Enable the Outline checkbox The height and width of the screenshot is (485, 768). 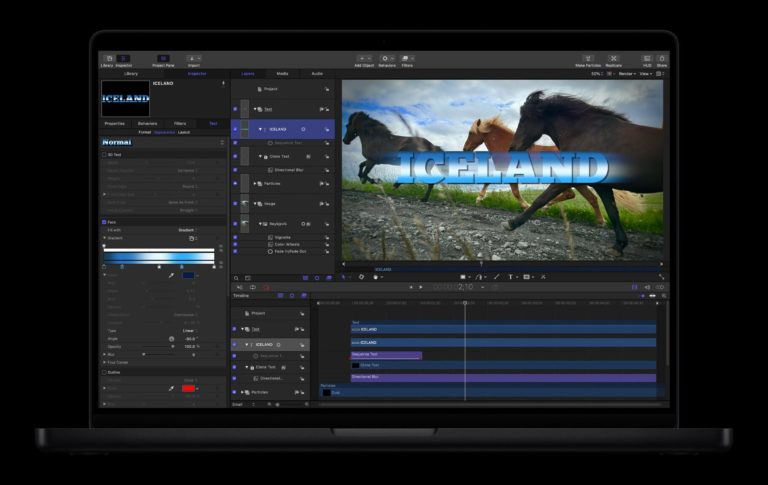tap(104, 372)
